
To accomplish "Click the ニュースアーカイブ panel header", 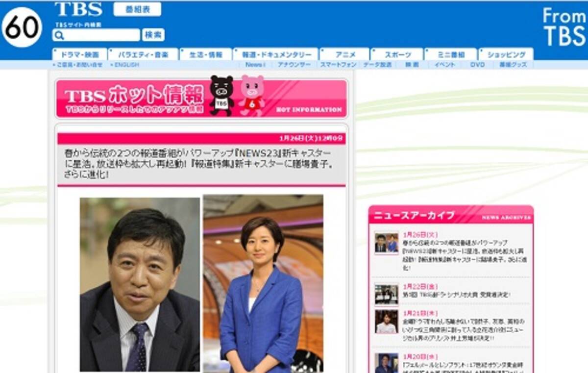I will [451, 215].
